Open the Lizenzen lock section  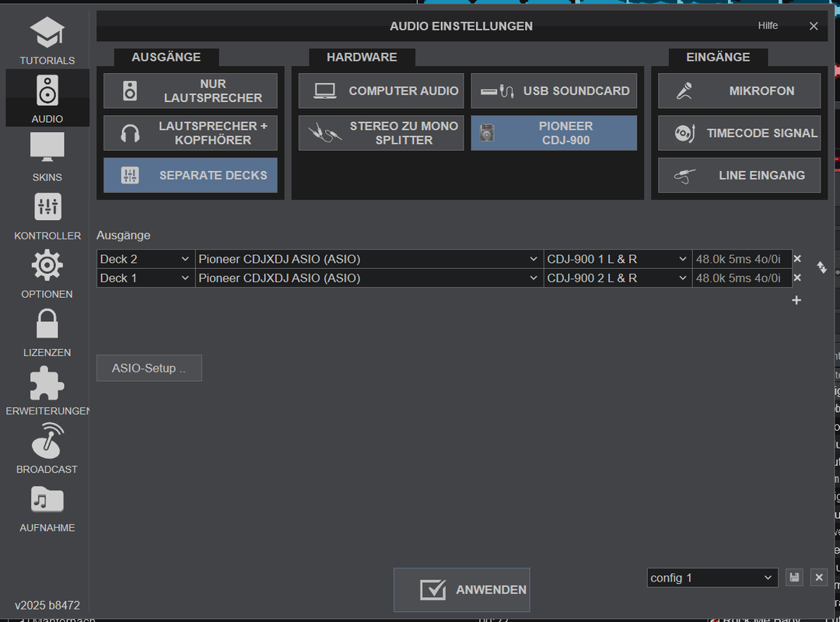(47, 332)
